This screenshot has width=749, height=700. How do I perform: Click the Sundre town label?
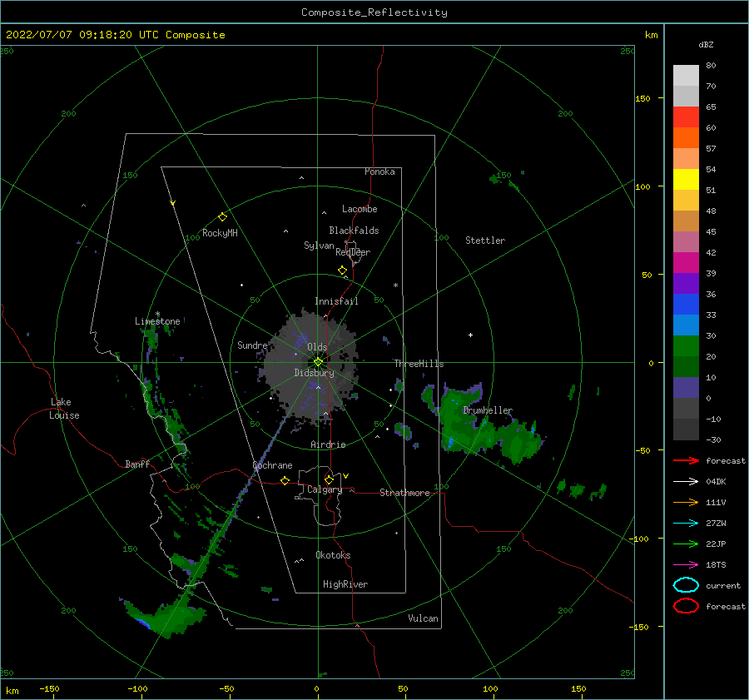click(252, 345)
